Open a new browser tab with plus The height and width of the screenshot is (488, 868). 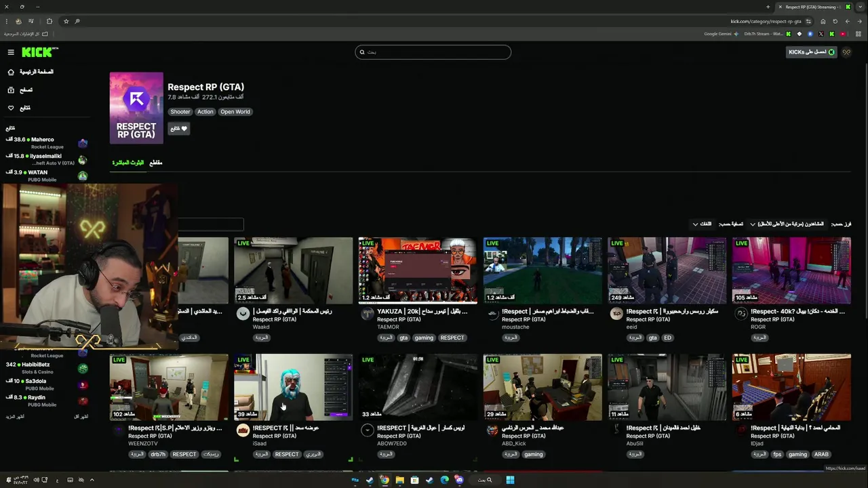(x=768, y=7)
